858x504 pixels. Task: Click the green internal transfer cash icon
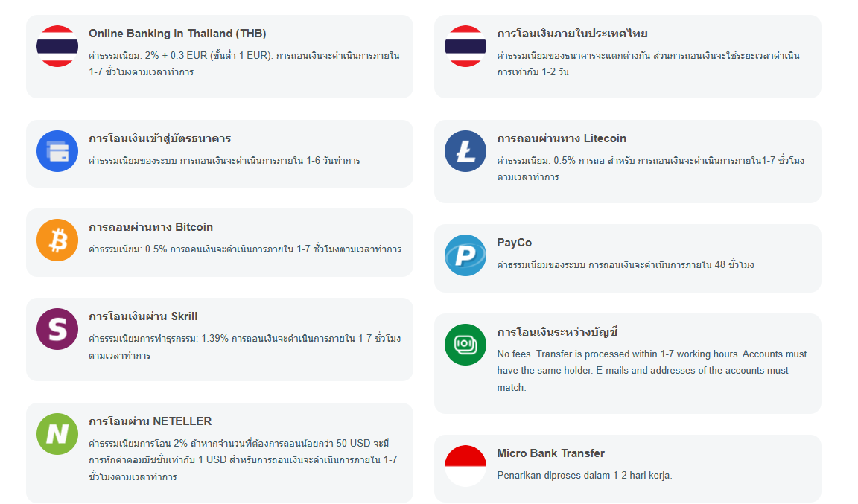(x=465, y=345)
